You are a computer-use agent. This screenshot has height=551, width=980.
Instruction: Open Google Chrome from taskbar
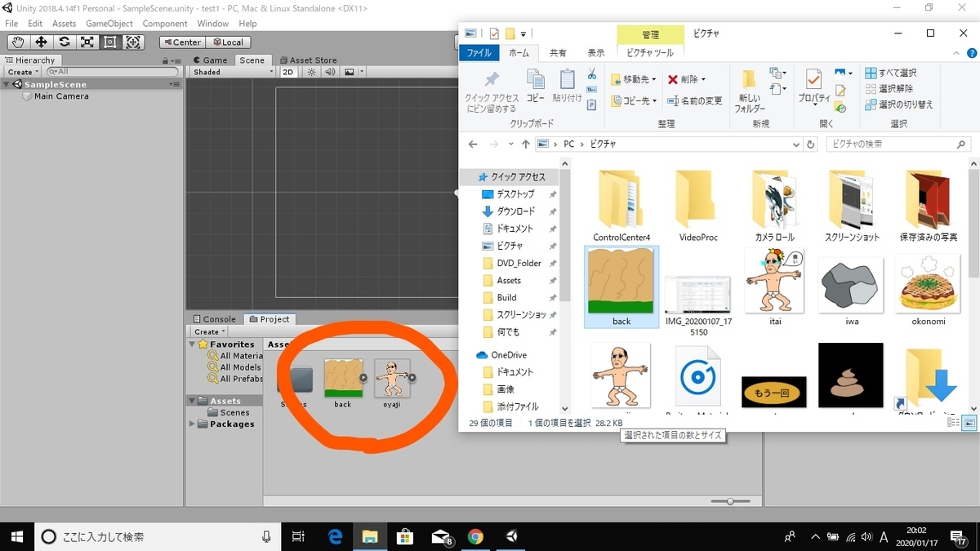tap(476, 536)
